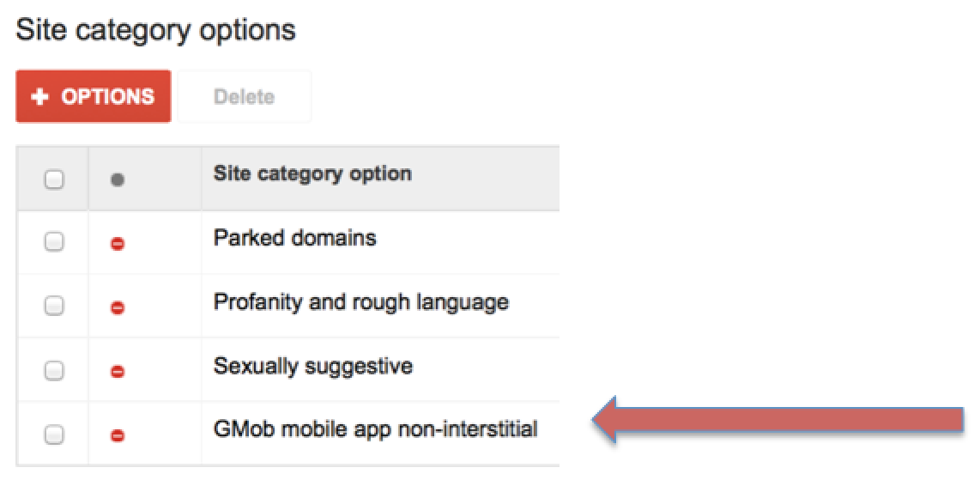The image size is (980, 486).
Task: Click the Site category options heading
Action: click(x=155, y=30)
